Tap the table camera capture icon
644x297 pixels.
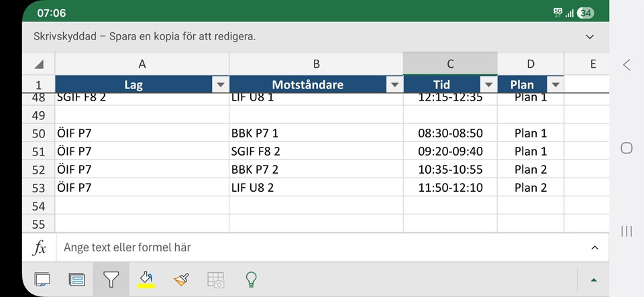pyautogui.click(x=216, y=280)
